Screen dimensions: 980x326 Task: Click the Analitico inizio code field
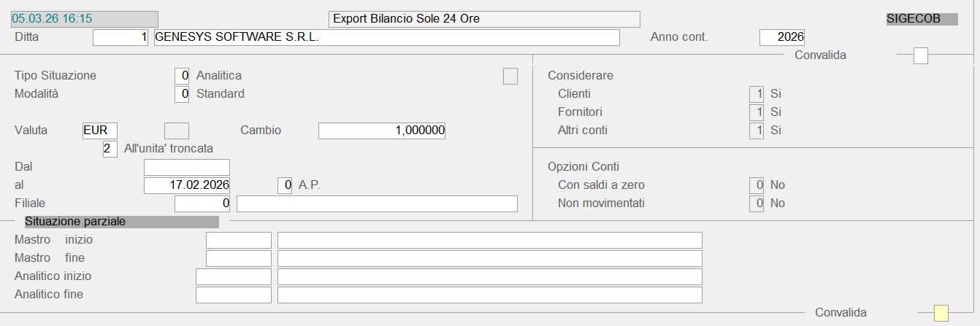[x=233, y=276]
